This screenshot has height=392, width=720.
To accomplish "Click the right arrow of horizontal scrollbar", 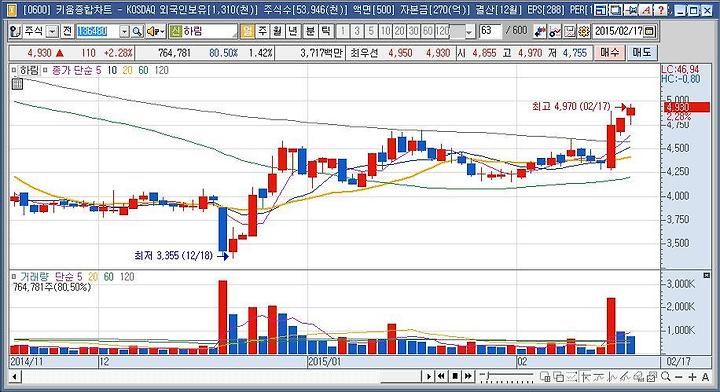I will coord(428,377).
